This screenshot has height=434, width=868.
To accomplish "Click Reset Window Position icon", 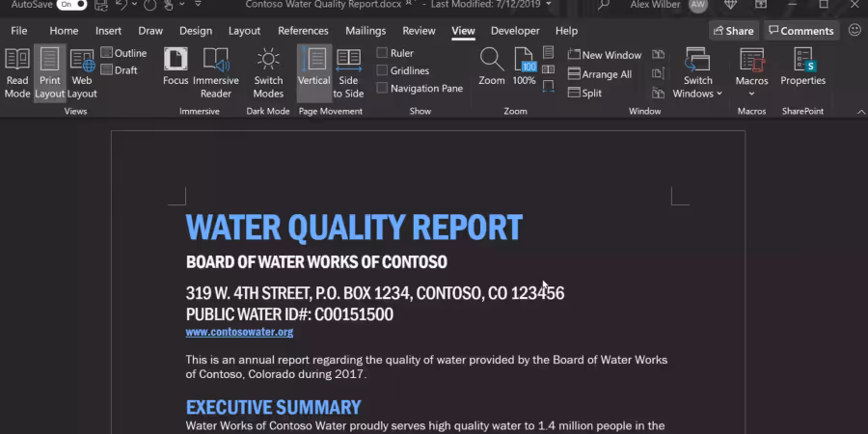I will point(658,93).
